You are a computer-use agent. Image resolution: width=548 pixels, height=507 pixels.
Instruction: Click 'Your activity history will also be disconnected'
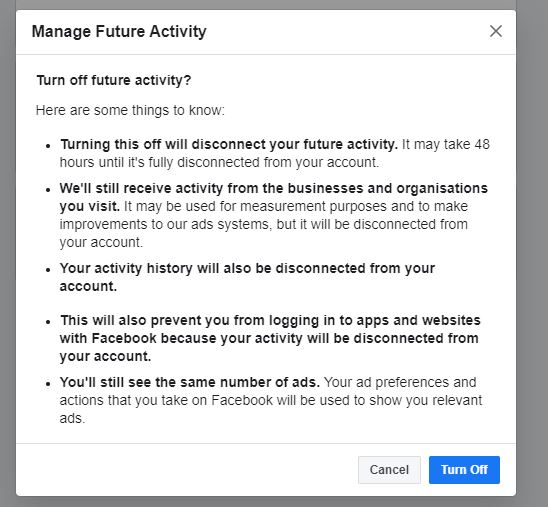click(247, 277)
